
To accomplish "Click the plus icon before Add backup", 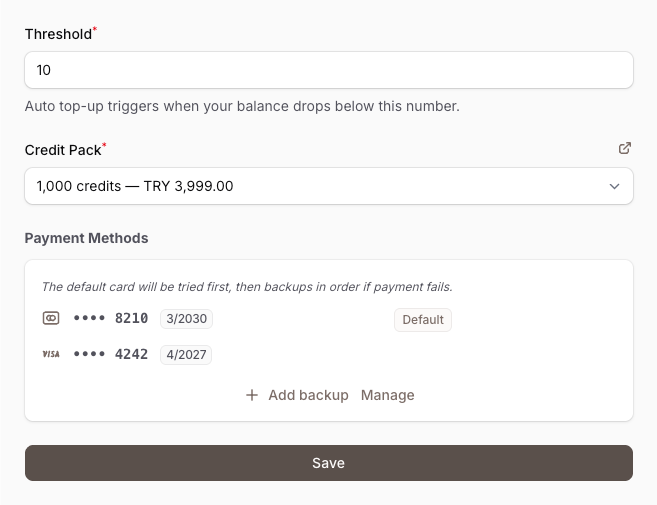I will pos(252,395).
